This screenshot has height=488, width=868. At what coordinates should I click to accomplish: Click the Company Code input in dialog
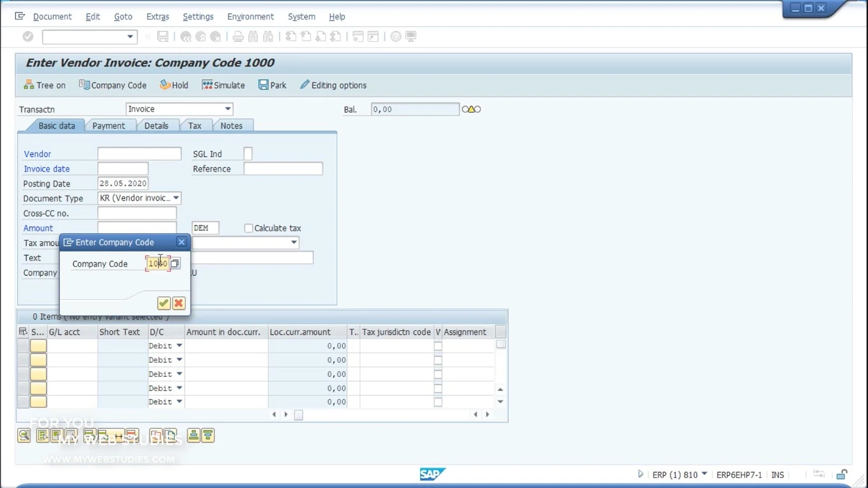(158, 264)
